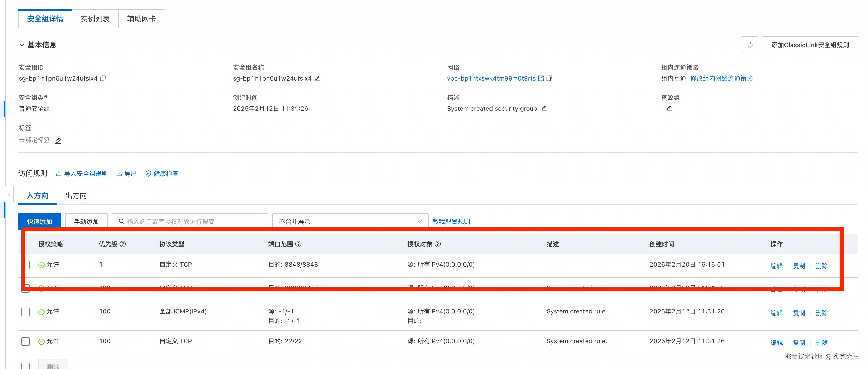This screenshot has width=868, height=369.
Task: Click 添加ClassicLink安全组规则 button
Action: tap(810, 45)
